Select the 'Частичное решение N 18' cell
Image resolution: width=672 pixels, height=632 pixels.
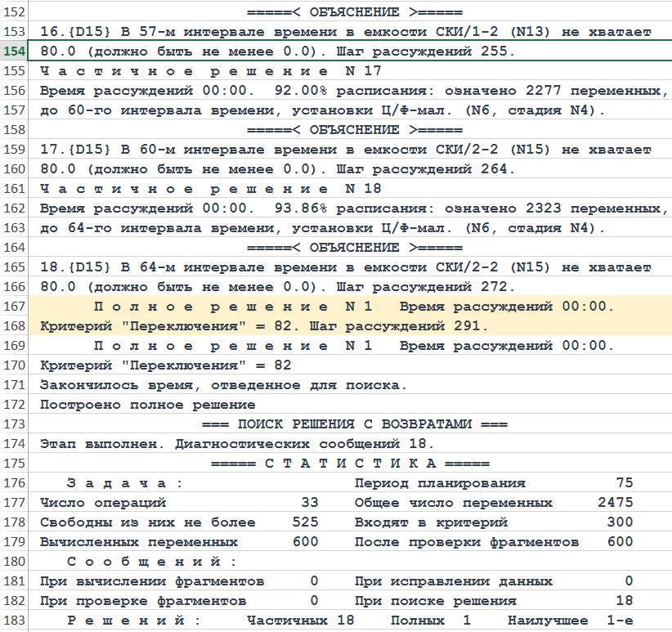point(211,188)
